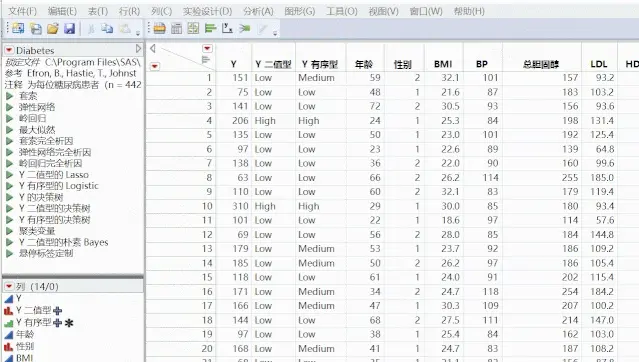
Task: Open the 列 (14/0) red triangle menu
Action: 9,286
